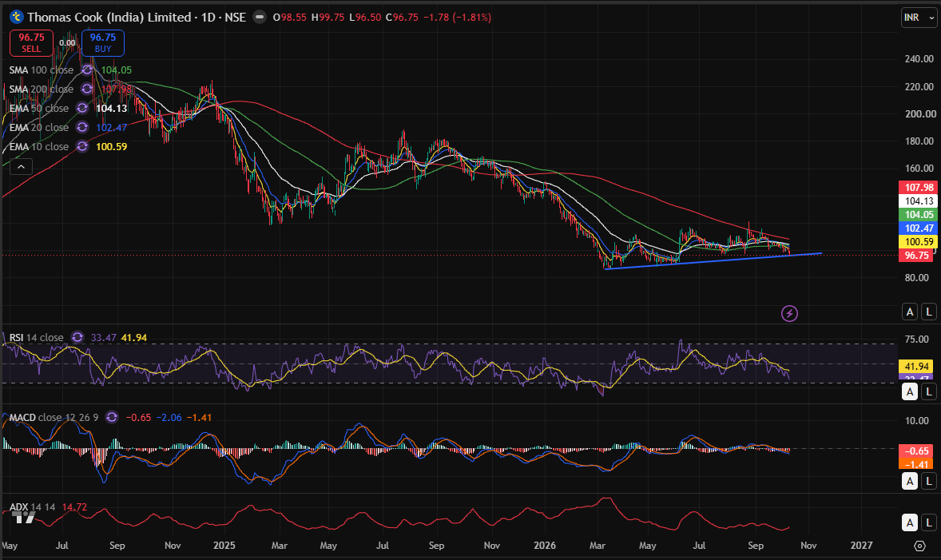Toggle log scale L on MACD pane
Screen dimensions: 941x560
tap(929, 481)
